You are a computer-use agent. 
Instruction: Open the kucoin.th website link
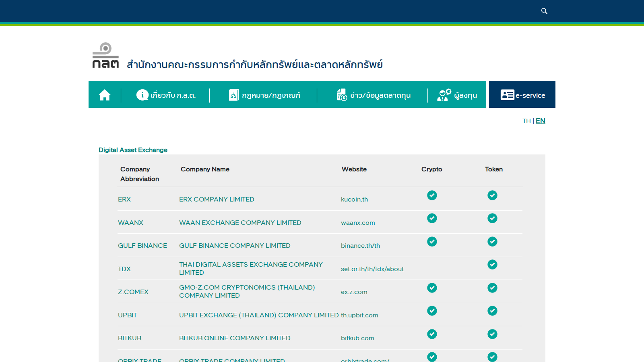354,200
